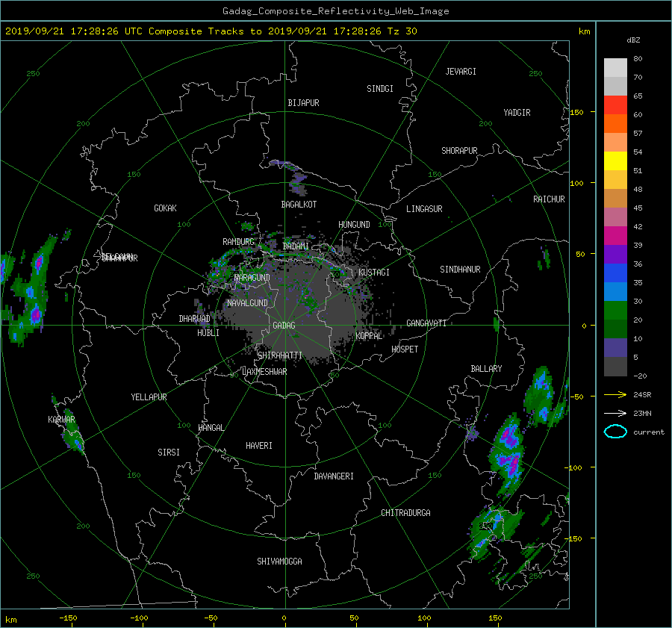Click the orange 57-60 dBZ color swatch
Viewport: 672px width, 628px height.
coord(615,124)
